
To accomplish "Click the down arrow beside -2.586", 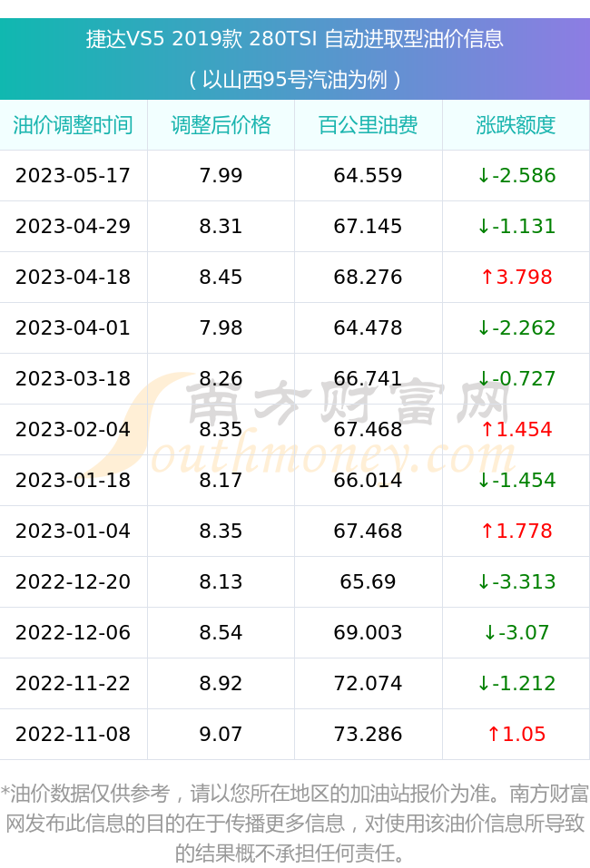I will (484, 175).
